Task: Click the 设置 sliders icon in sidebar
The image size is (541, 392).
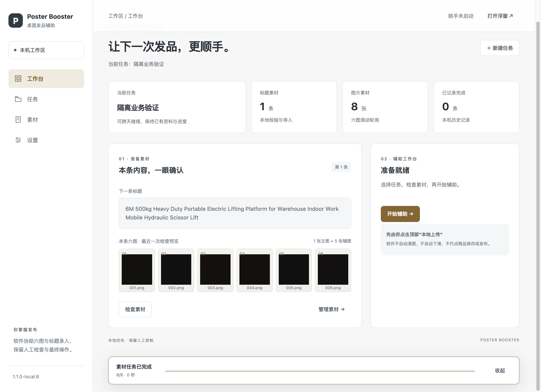Action: pos(18,140)
